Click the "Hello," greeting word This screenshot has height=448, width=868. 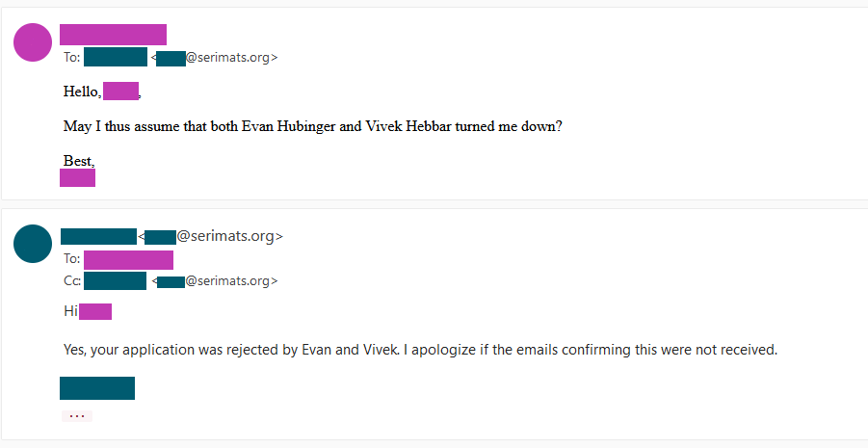click(x=82, y=92)
